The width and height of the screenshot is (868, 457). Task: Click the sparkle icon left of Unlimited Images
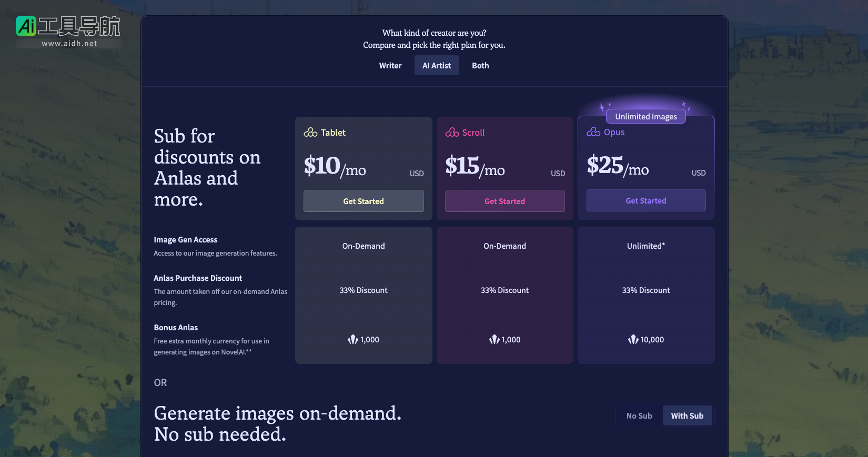pos(603,107)
